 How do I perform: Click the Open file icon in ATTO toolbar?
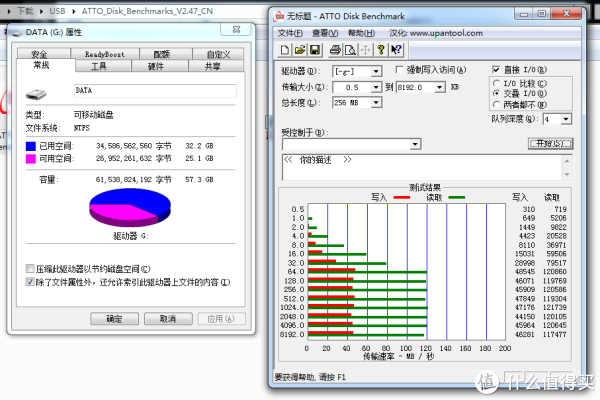pyautogui.click(x=300, y=50)
